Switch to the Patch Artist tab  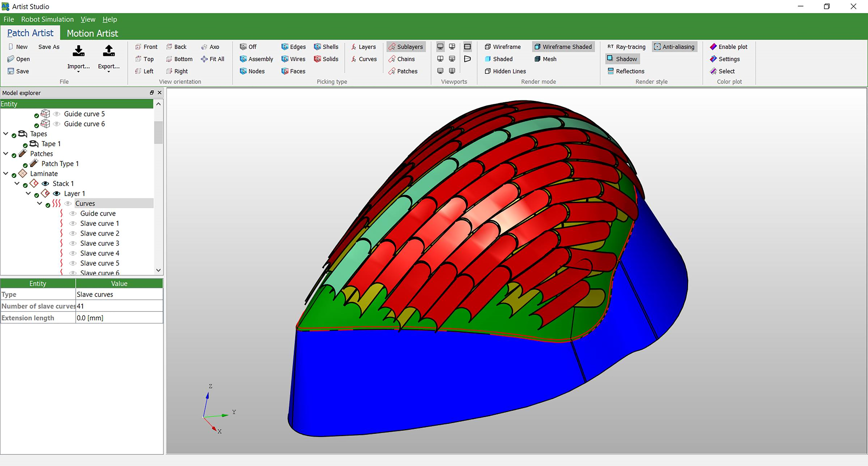click(x=30, y=33)
